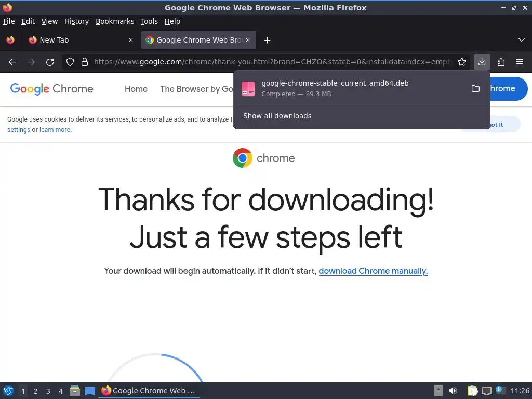The width and height of the screenshot is (532, 399).
Task: Close the New Tab tab
Action: click(130, 40)
